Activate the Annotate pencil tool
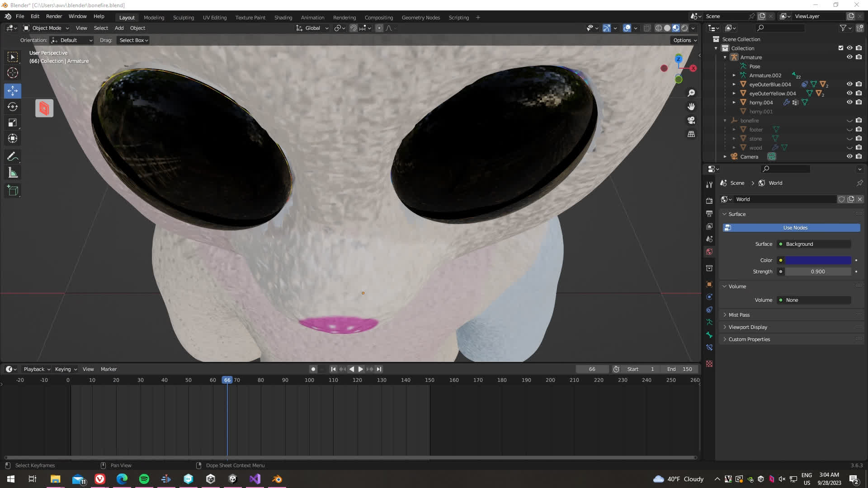The width and height of the screenshot is (868, 488). 13,157
